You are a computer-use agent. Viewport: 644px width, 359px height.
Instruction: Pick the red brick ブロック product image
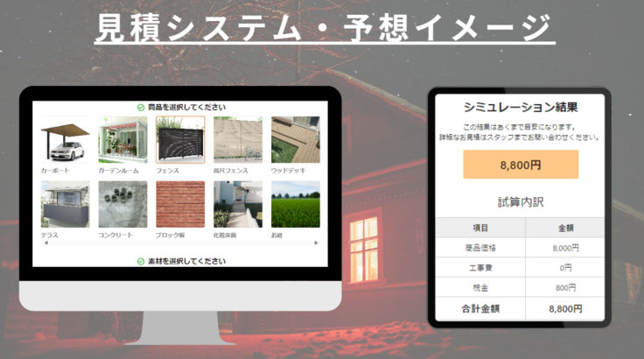click(x=180, y=205)
